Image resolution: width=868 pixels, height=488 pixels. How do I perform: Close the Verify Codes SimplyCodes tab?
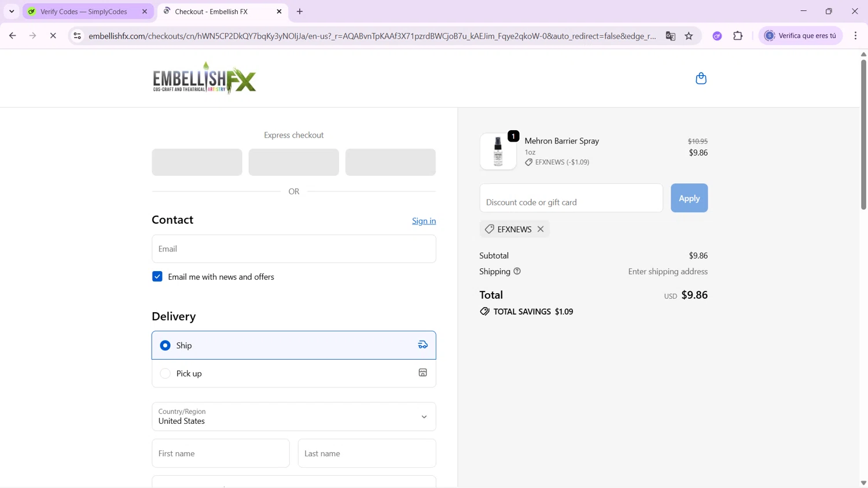(145, 12)
